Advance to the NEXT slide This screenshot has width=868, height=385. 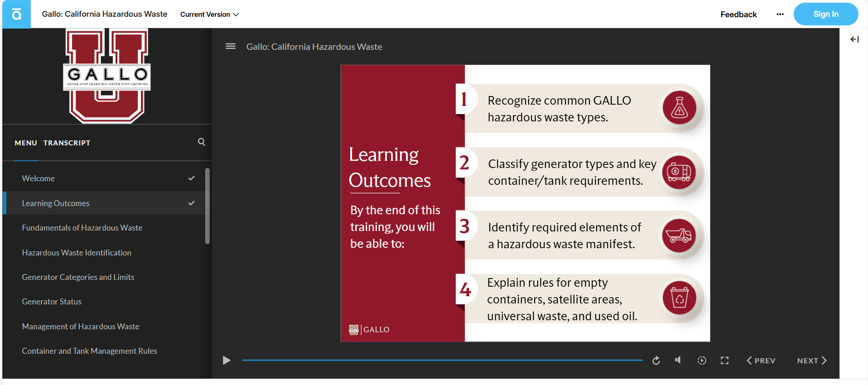[812, 361]
